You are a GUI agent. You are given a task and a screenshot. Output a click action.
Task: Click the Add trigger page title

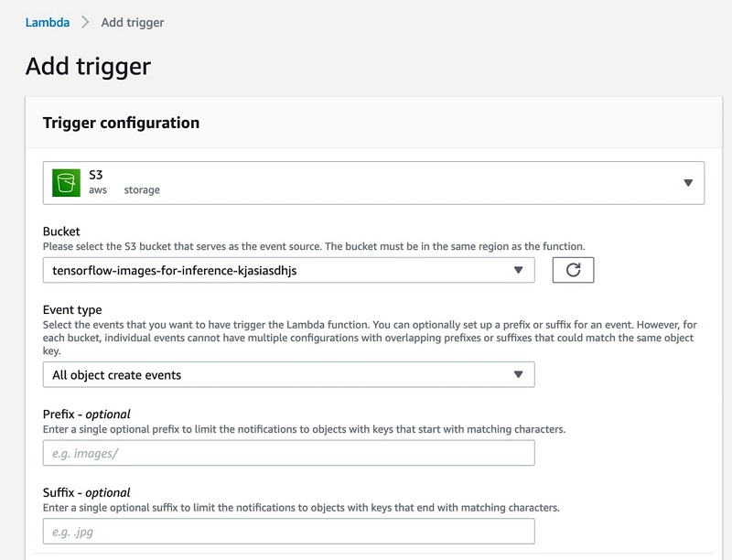(88, 66)
